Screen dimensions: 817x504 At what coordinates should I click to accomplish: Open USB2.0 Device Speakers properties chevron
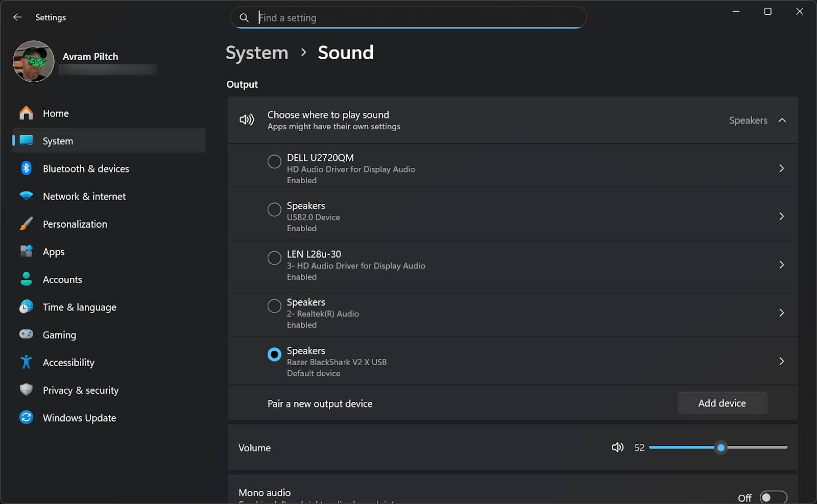point(781,216)
